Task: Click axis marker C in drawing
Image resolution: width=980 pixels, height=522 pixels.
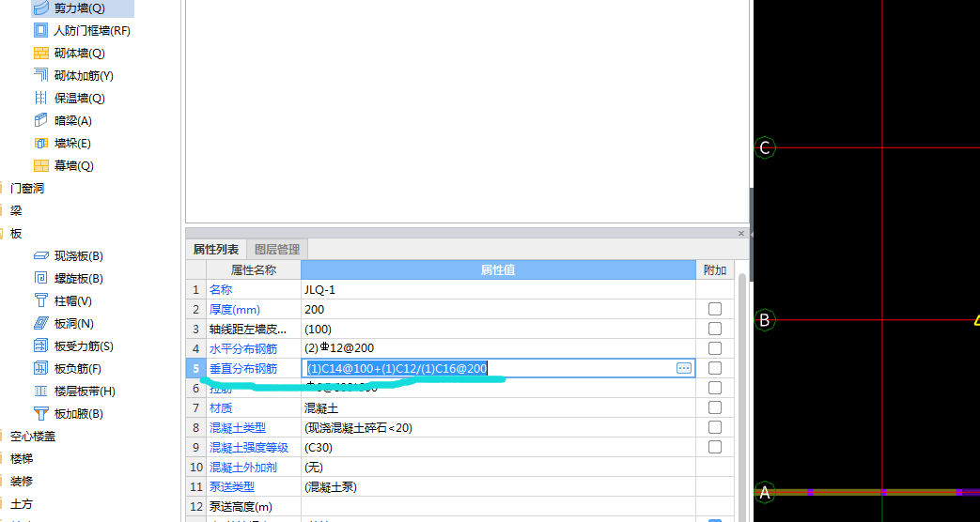Action: point(765,148)
